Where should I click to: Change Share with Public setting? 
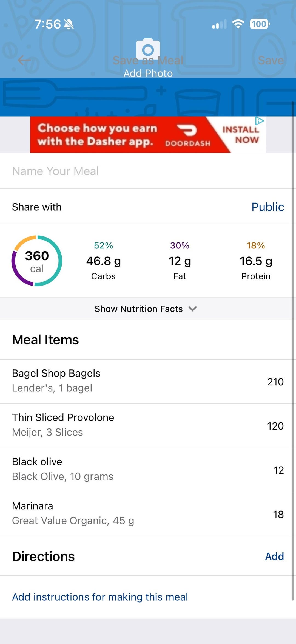[267, 207]
